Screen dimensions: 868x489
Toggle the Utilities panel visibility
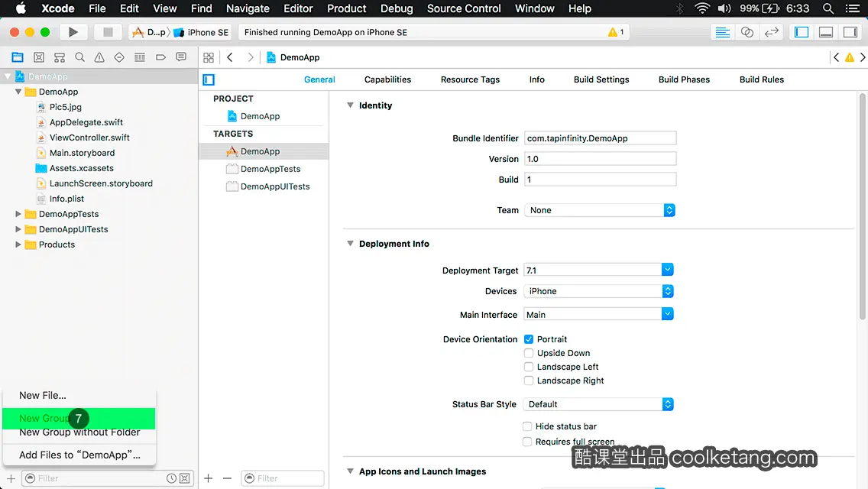tap(850, 32)
